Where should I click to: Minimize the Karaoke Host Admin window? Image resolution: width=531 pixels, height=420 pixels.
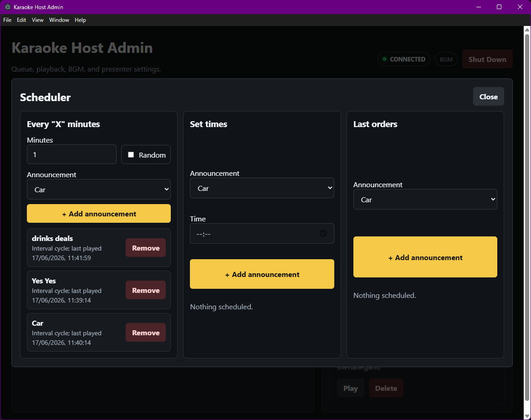pyautogui.click(x=479, y=7)
